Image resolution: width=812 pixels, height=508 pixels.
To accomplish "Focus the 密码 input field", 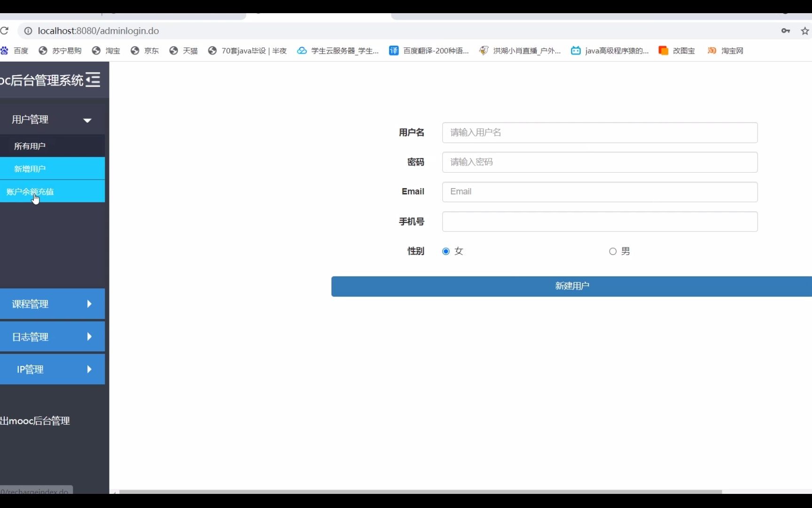I will (600, 162).
